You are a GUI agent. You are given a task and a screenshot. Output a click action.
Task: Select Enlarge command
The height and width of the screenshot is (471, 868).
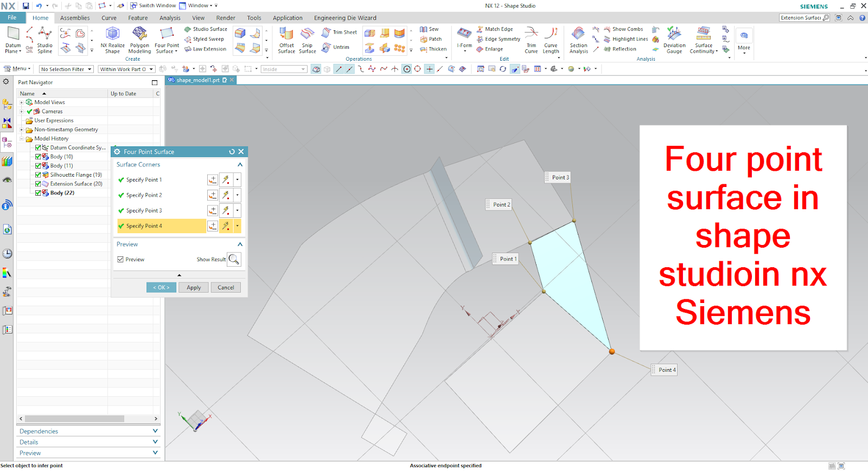tap(489, 49)
